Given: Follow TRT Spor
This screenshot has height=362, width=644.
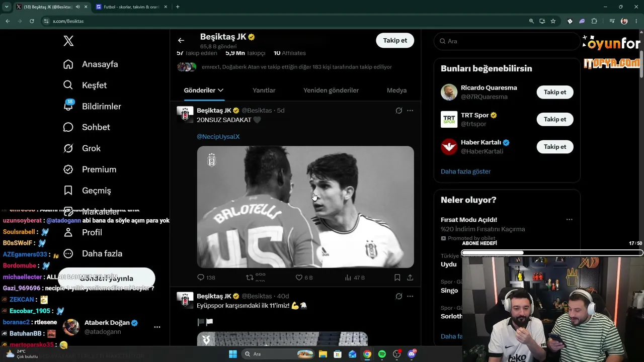Looking at the screenshot, I should [x=555, y=119].
